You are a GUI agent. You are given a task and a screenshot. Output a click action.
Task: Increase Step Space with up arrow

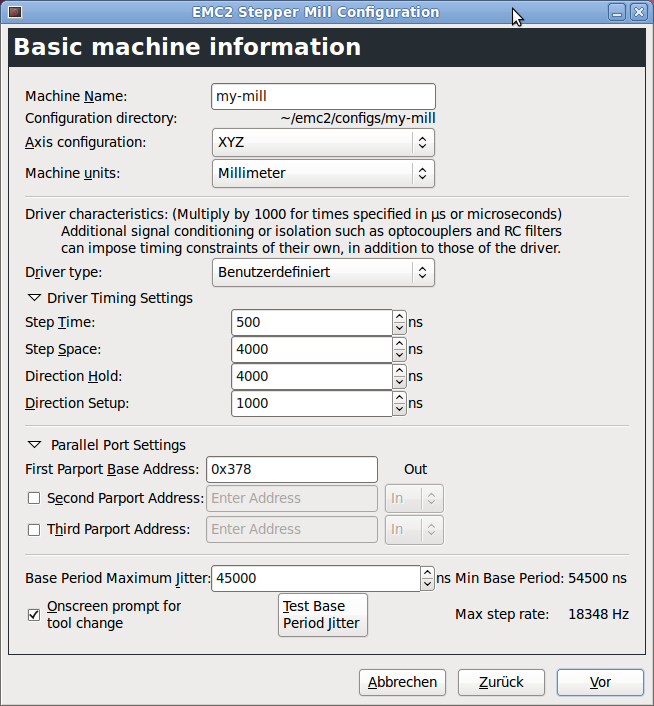[x=399, y=344]
